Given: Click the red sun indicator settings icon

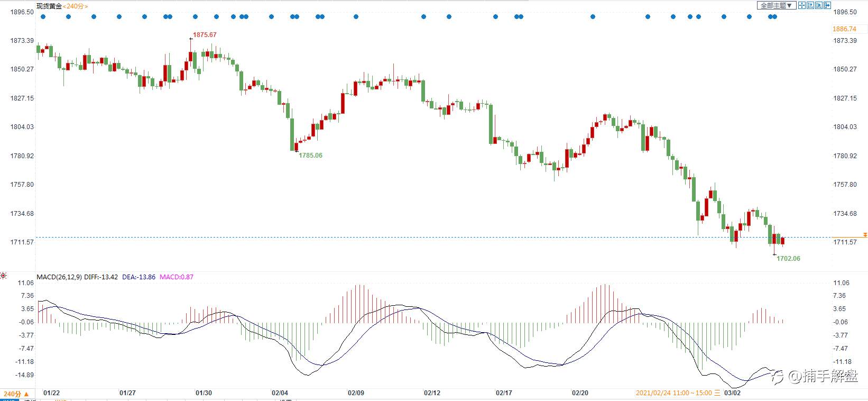Looking at the screenshot, I should pyautogui.click(x=4, y=276).
